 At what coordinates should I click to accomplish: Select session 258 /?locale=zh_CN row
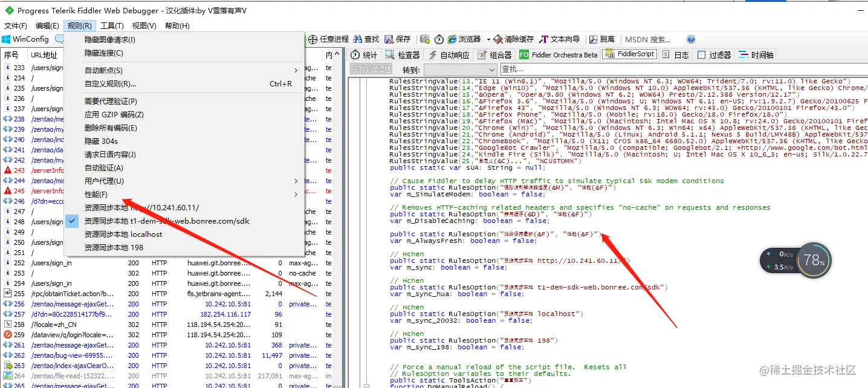pos(166,325)
